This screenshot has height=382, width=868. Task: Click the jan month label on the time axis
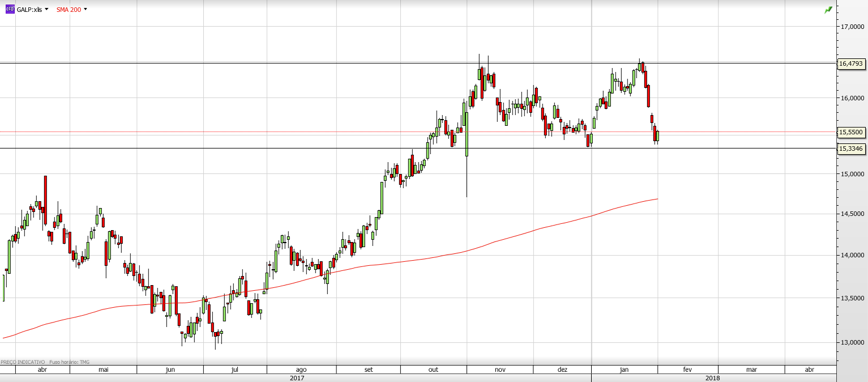tap(624, 370)
